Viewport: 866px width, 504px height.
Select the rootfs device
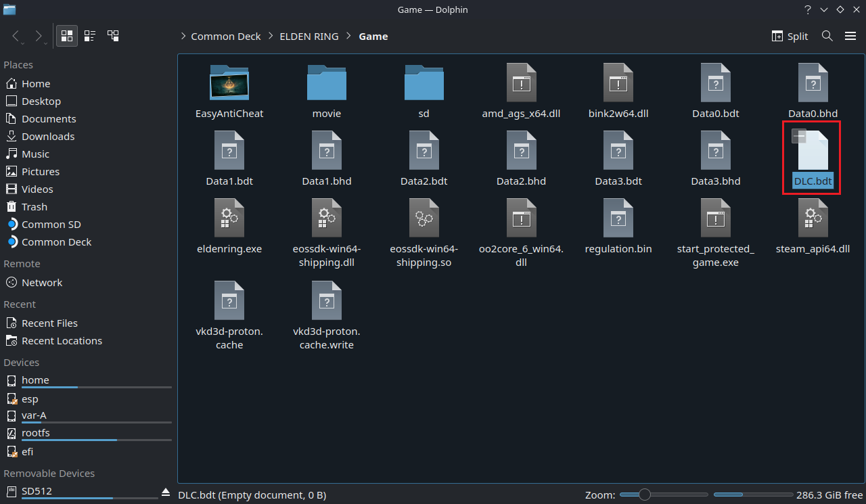[x=87, y=434]
